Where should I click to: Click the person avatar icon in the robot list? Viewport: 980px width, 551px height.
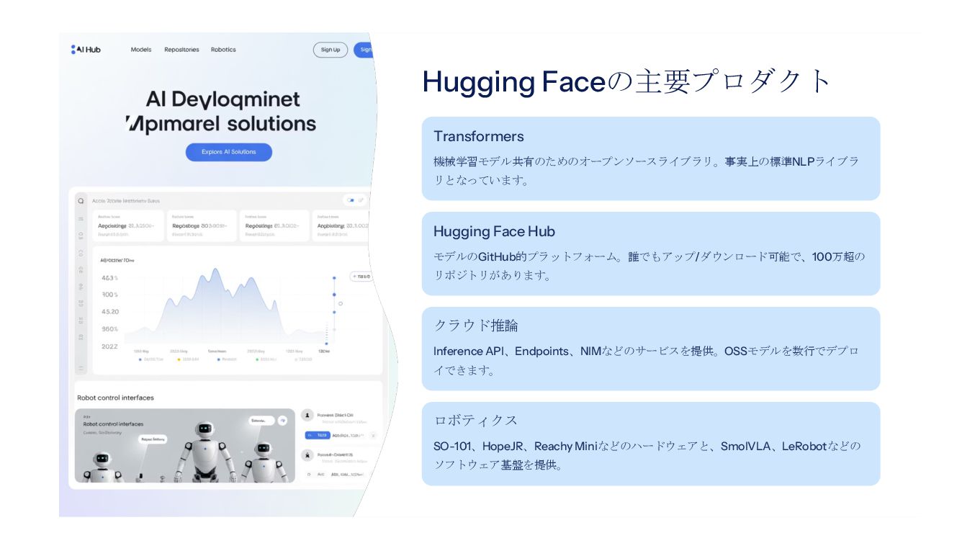(307, 416)
